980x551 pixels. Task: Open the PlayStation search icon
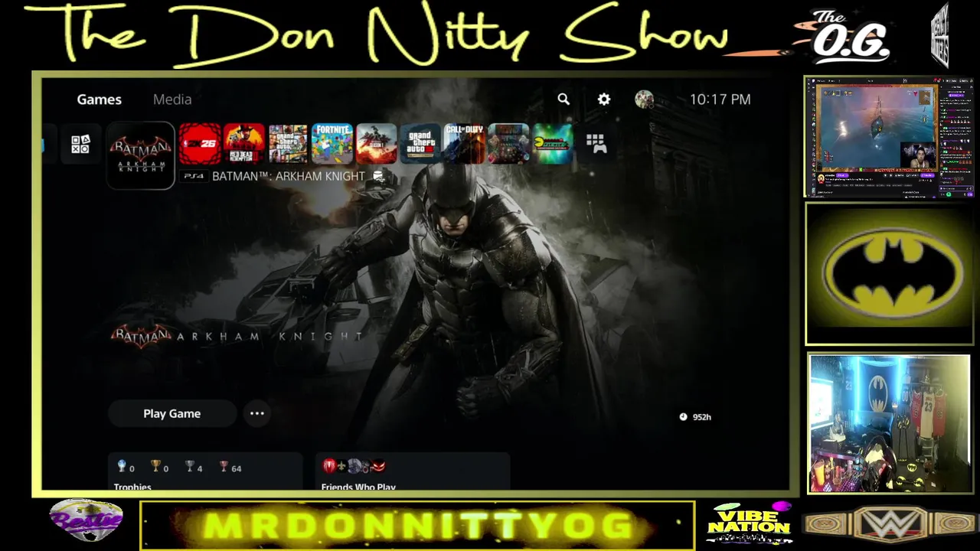[563, 99]
